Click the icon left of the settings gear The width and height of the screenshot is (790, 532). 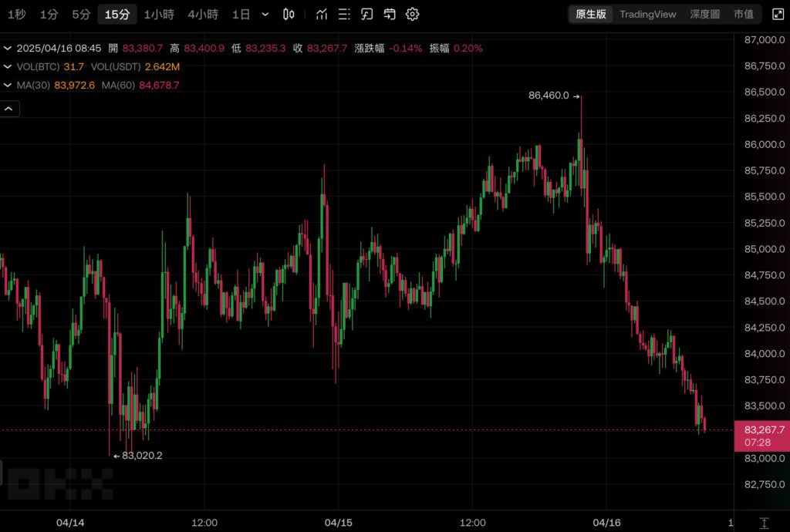pos(390,14)
